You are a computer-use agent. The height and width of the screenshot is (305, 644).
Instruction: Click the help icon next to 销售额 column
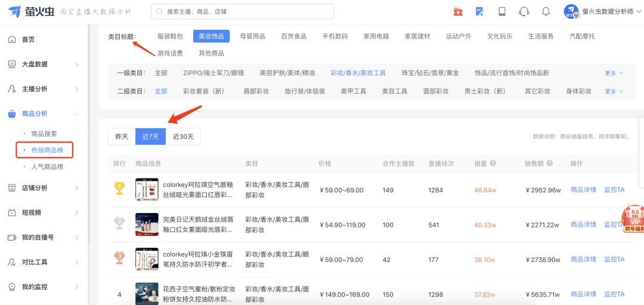click(549, 164)
